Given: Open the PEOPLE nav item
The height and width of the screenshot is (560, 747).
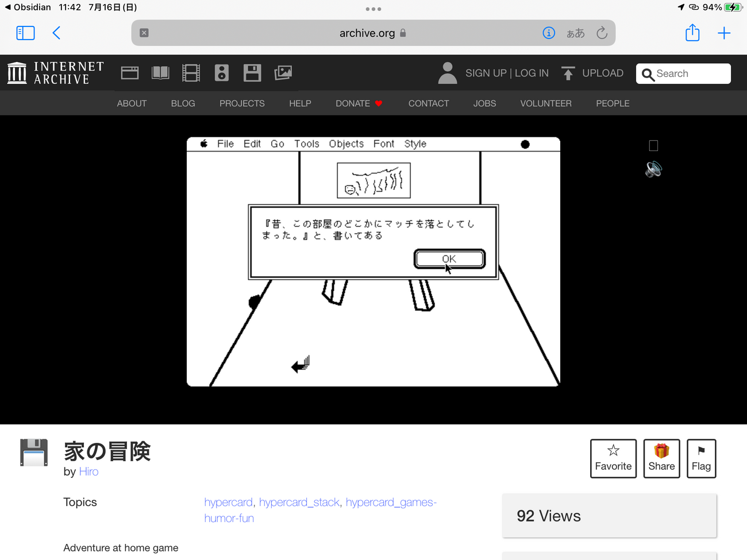Looking at the screenshot, I should coord(613,103).
